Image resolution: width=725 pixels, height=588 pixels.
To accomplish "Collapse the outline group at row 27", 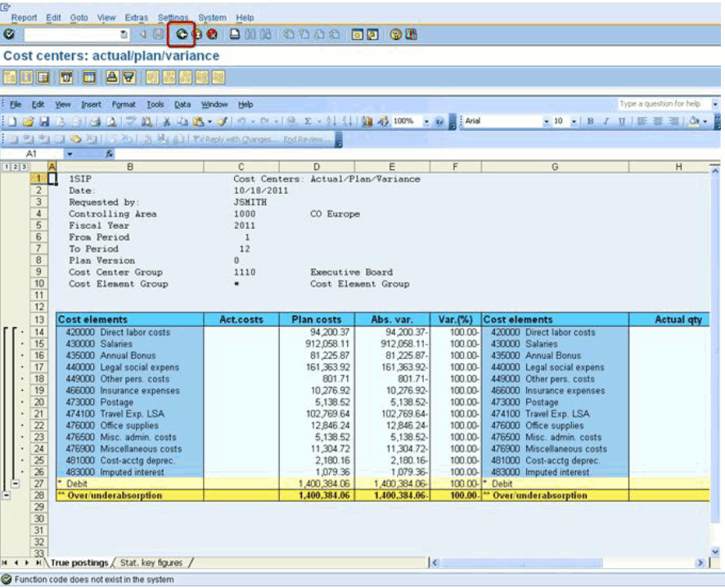I will 16,484.
